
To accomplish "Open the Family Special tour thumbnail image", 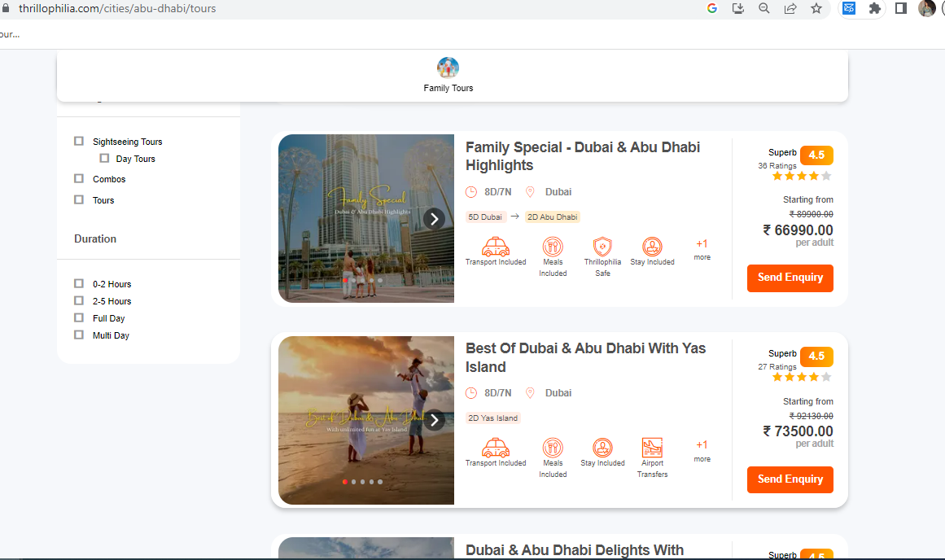I will point(365,218).
